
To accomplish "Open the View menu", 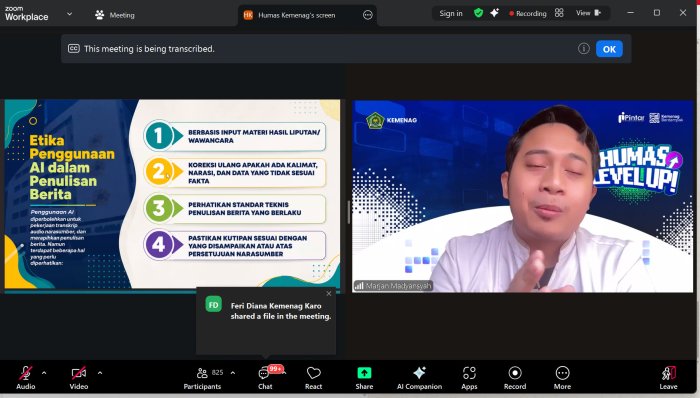I will tap(588, 13).
